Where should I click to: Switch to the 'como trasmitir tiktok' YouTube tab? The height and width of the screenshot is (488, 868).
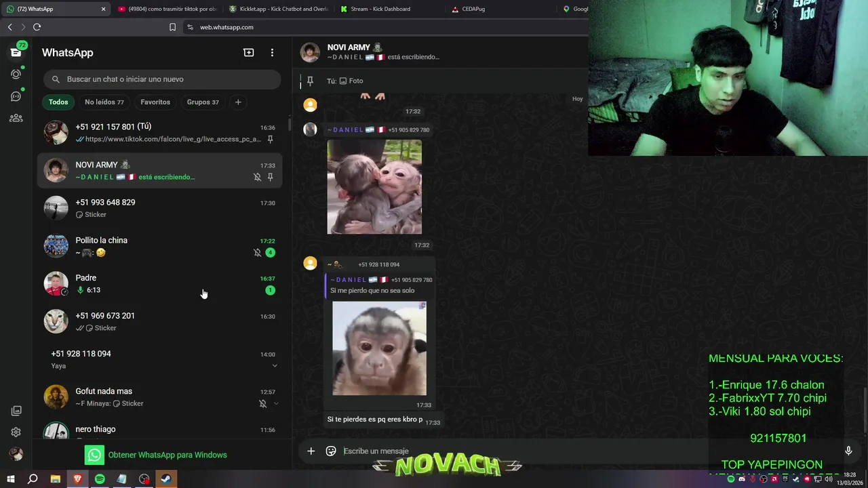[167, 9]
